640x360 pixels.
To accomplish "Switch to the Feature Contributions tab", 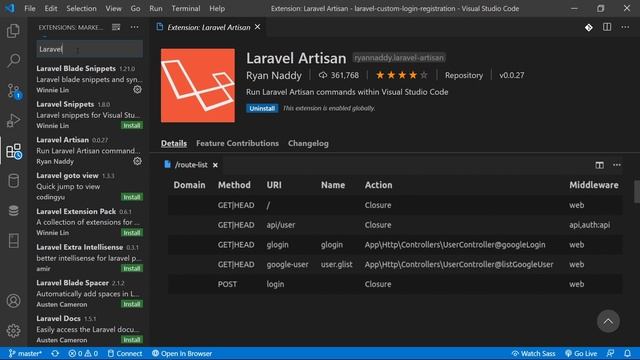I will click(237, 143).
